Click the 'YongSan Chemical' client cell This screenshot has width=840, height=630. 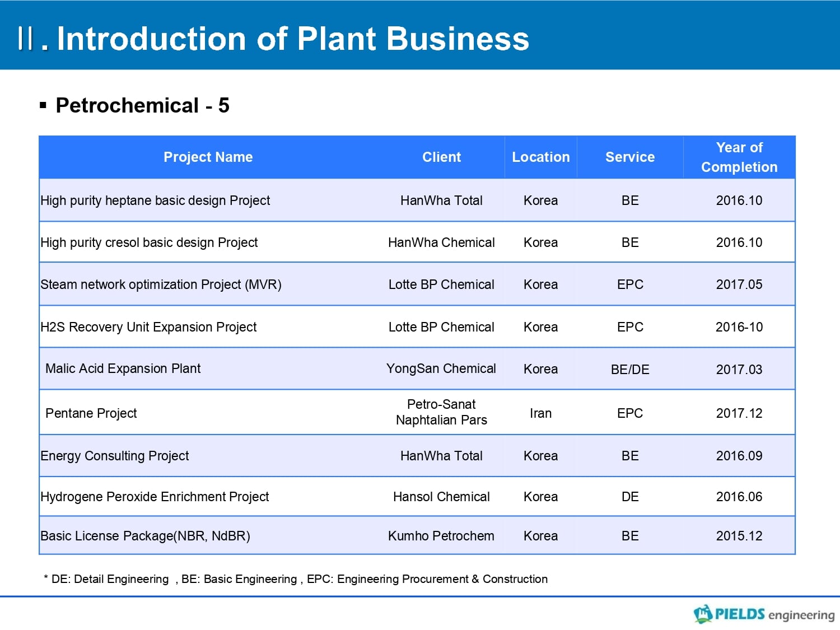click(x=441, y=368)
